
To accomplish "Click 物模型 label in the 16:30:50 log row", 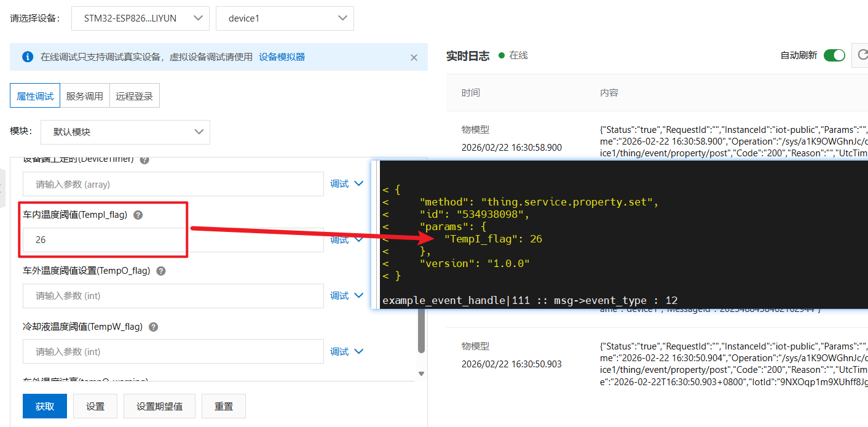I will 475,346.
